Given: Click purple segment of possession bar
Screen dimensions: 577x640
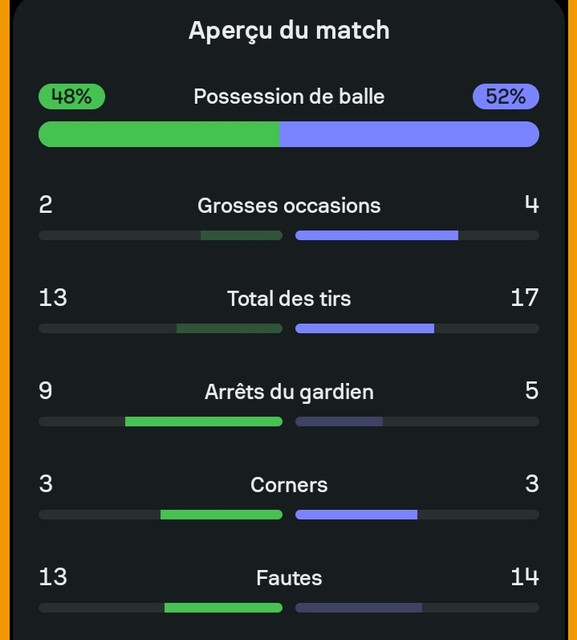Looking at the screenshot, I should (x=409, y=134).
